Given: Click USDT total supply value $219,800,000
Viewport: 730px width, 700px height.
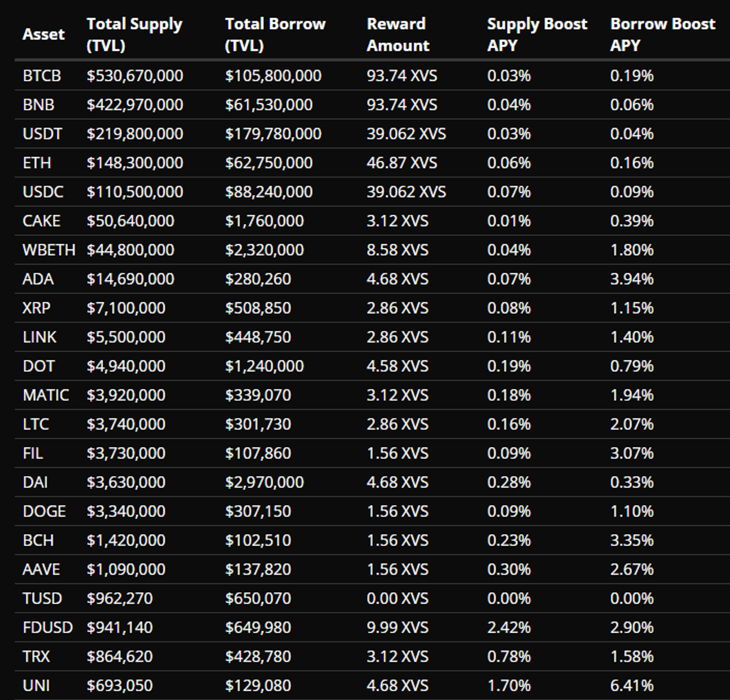Looking at the screenshot, I should point(135,134).
